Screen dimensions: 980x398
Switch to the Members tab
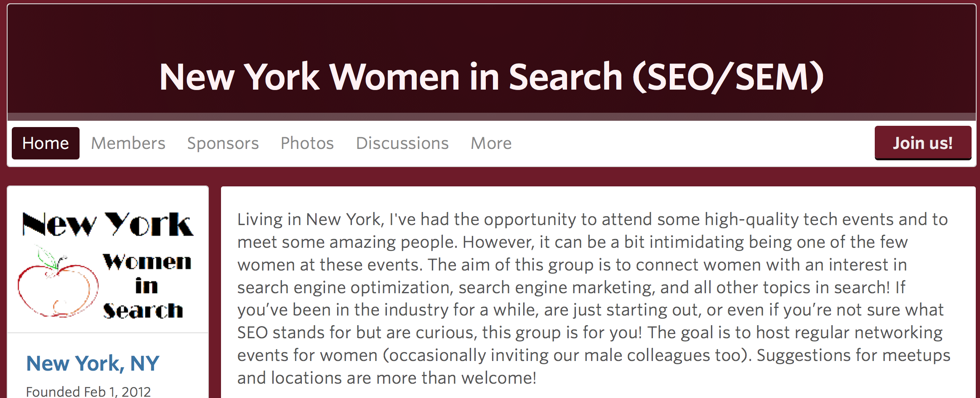point(128,143)
